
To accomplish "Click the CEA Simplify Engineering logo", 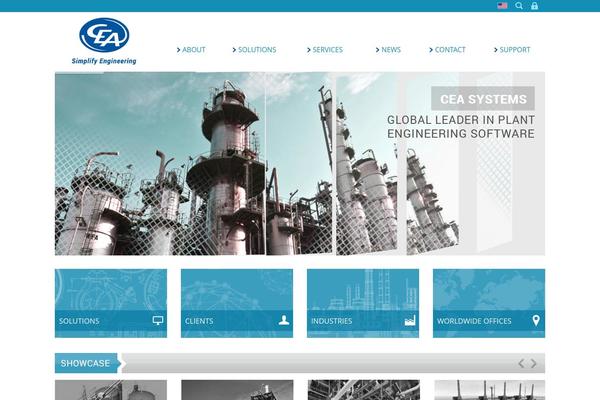I will [x=104, y=41].
